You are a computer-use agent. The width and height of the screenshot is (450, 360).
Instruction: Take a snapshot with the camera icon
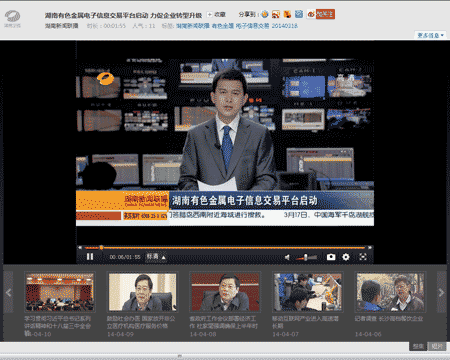(x=331, y=257)
